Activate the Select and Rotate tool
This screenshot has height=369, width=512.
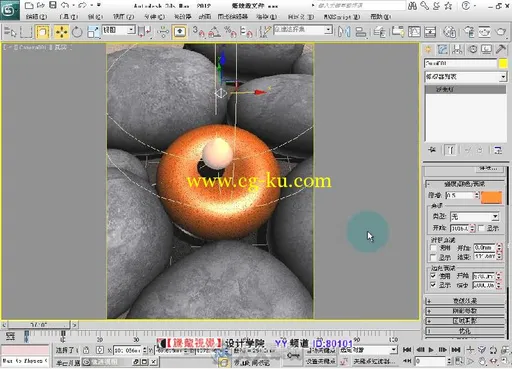tap(77, 32)
